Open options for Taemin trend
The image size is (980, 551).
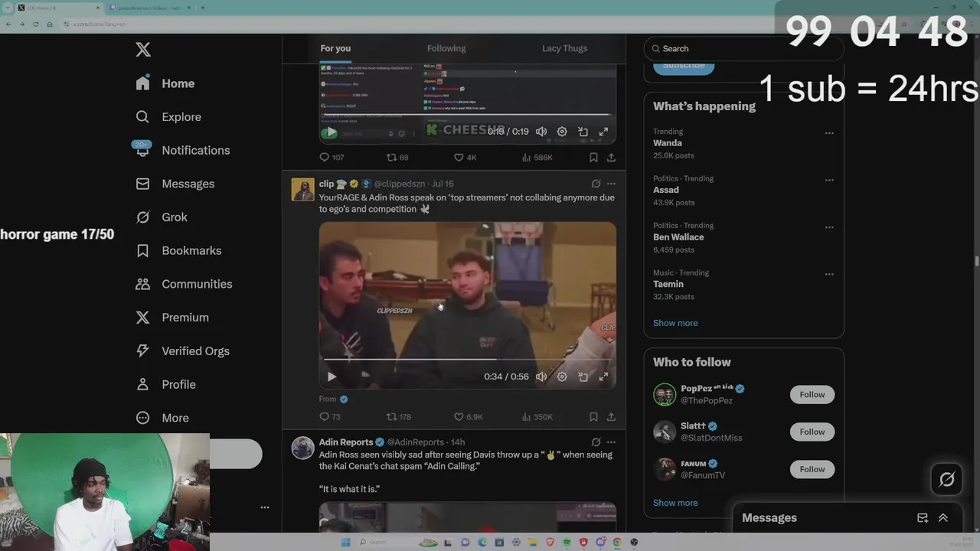click(x=829, y=274)
